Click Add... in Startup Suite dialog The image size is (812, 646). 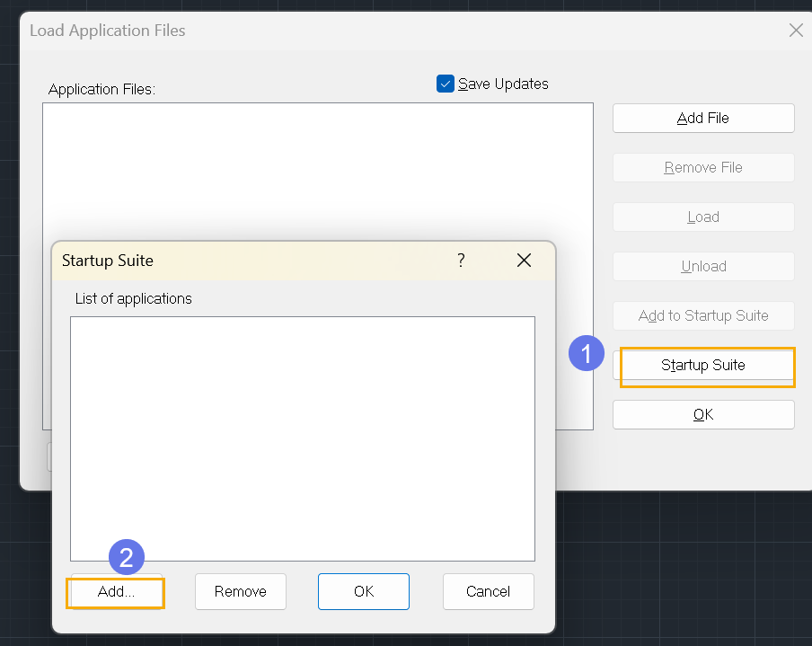[x=117, y=591]
